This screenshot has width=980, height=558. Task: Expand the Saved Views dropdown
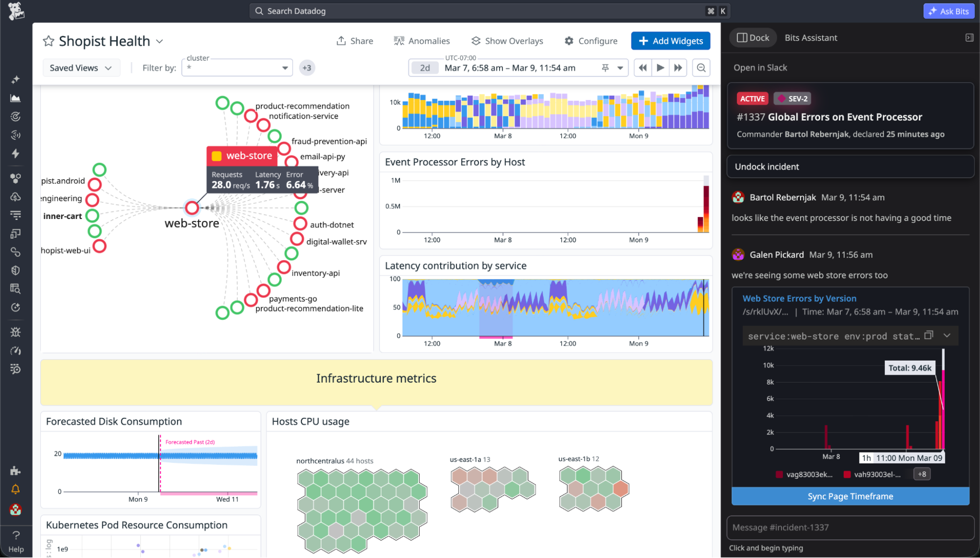pos(81,68)
